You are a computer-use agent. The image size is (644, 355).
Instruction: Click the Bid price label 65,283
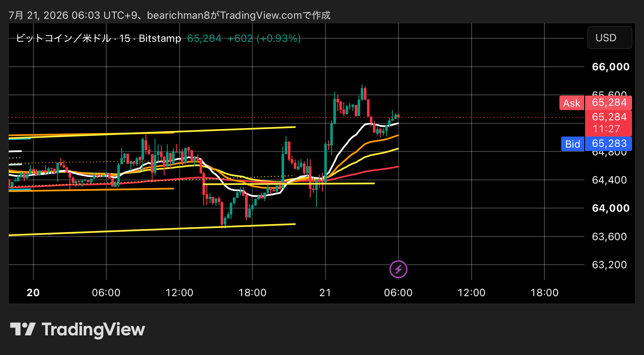coord(609,144)
